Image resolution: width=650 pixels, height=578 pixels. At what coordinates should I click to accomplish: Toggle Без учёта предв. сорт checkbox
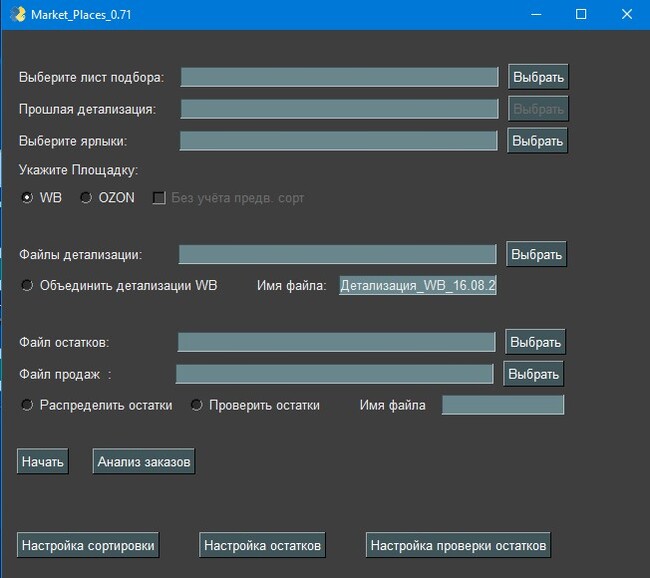coord(158,198)
